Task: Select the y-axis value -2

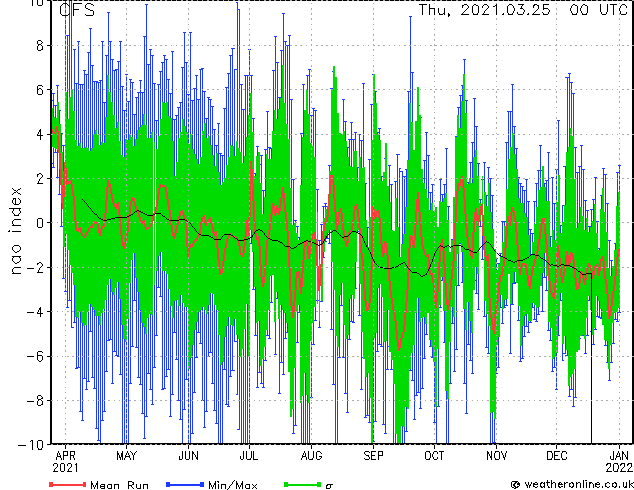Action: 35,267
